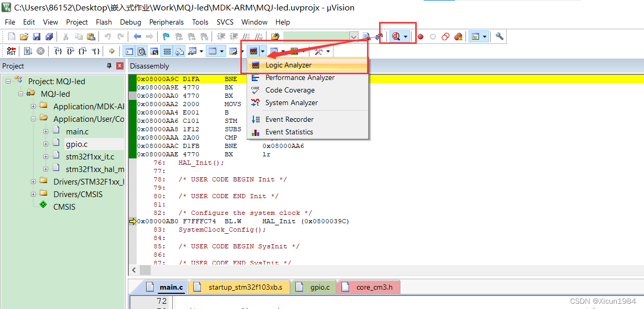Click the Step Out braces icon
Viewport: 644px width, 309px height.
click(x=83, y=51)
